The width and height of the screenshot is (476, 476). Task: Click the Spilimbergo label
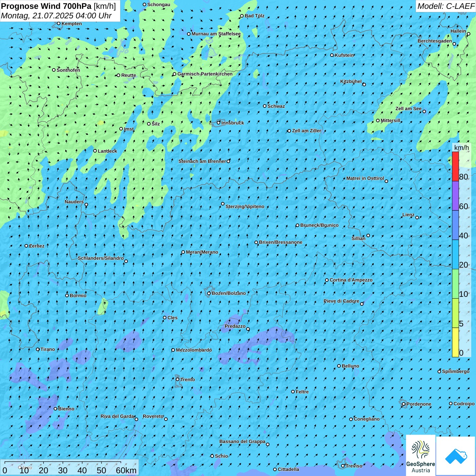456,371
